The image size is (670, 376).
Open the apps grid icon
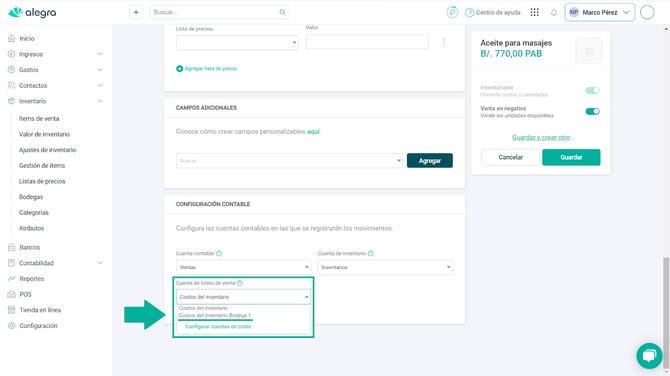click(535, 12)
